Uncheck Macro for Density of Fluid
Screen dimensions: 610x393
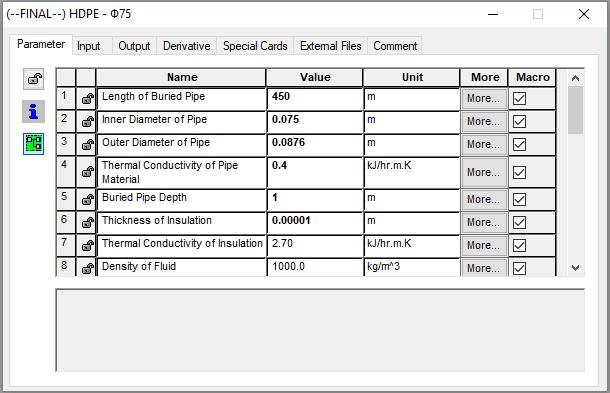coord(519,268)
